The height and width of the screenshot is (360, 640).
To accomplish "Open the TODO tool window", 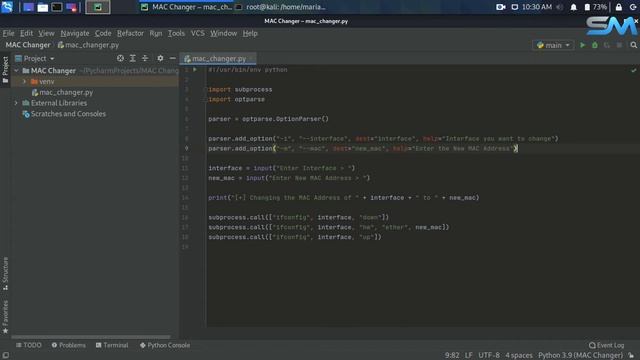I will coord(29,345).
